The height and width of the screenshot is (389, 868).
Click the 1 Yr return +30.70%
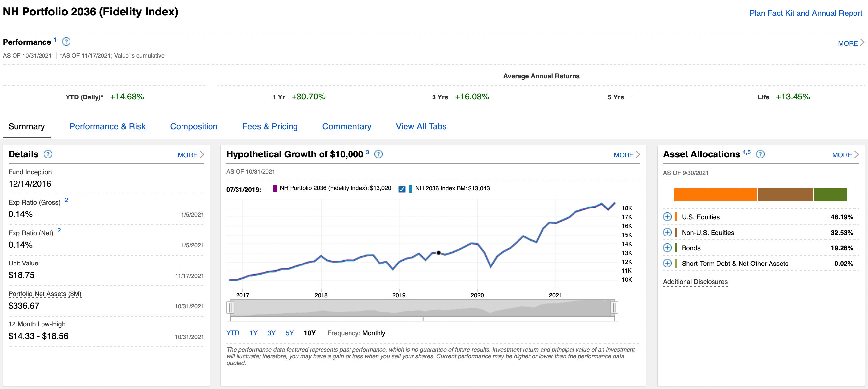[308, 97]
